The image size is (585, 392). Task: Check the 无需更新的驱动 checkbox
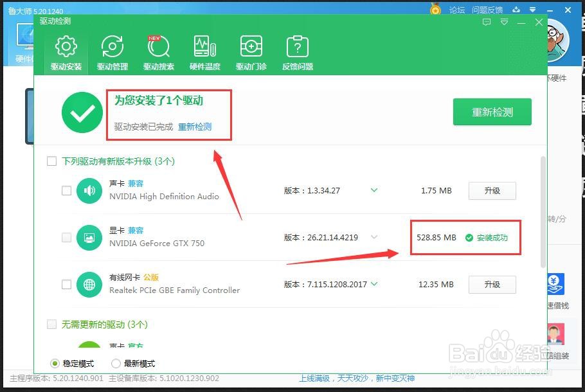[x=51, y=324]
